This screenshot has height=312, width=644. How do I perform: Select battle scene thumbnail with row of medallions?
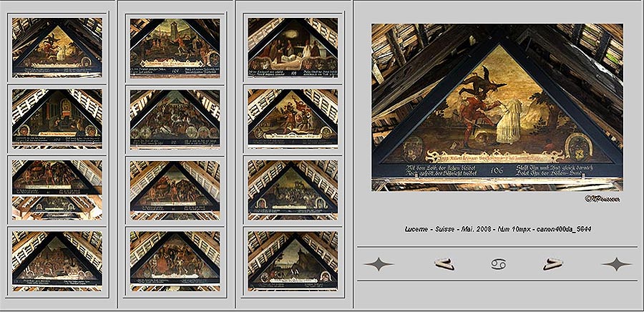click(175, 119)
